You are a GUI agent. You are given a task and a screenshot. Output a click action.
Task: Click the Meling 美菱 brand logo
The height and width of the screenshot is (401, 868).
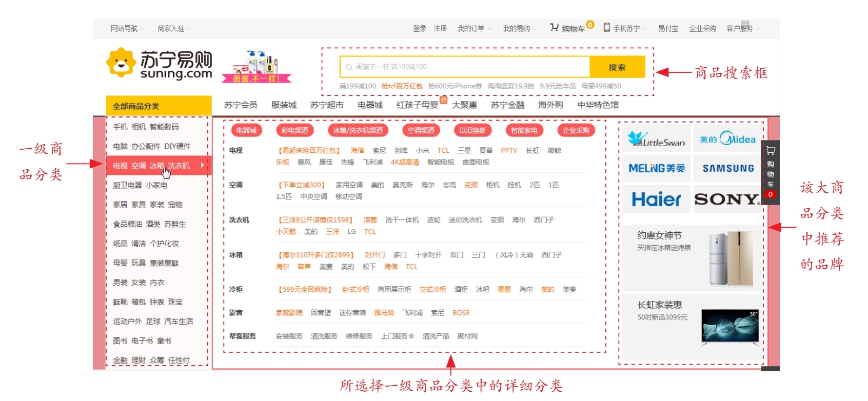pyautogui.click(x=656, y=169)
